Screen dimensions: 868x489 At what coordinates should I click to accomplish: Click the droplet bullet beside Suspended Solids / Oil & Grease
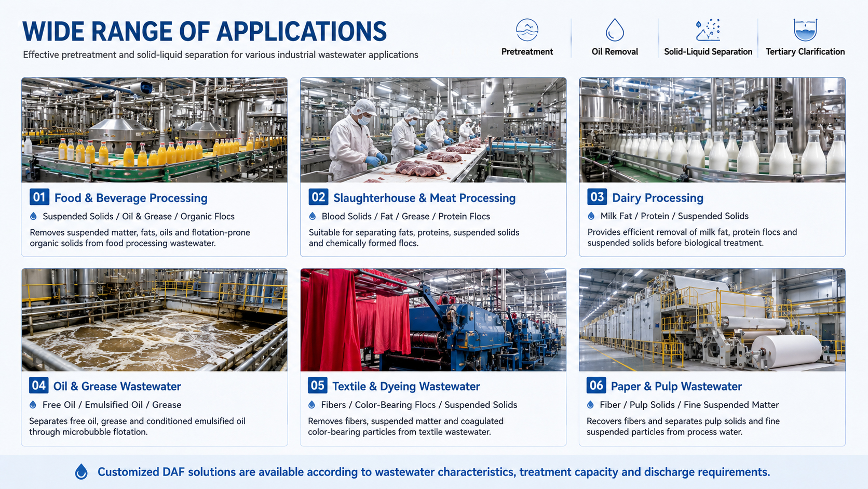(x=34, y=216)
